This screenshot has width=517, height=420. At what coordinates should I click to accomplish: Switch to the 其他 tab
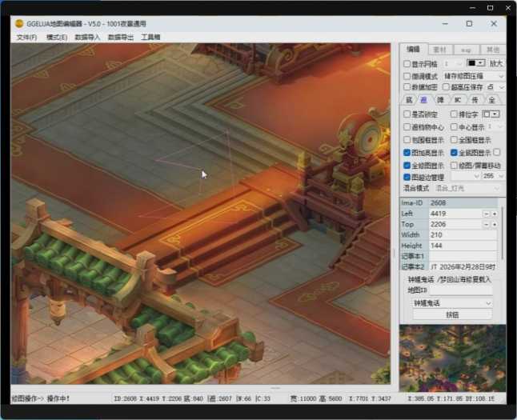(493, 50)
